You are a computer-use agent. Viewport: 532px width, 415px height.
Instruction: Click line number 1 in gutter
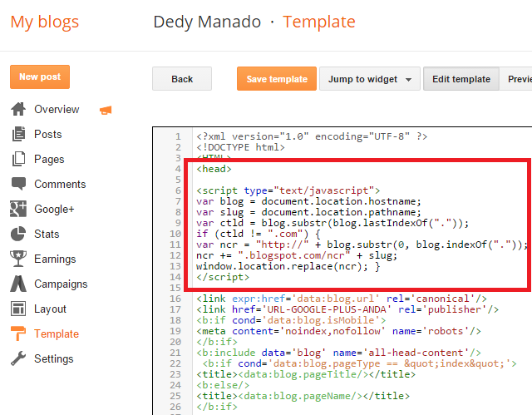pyautogui.click(x=178, y=136)
